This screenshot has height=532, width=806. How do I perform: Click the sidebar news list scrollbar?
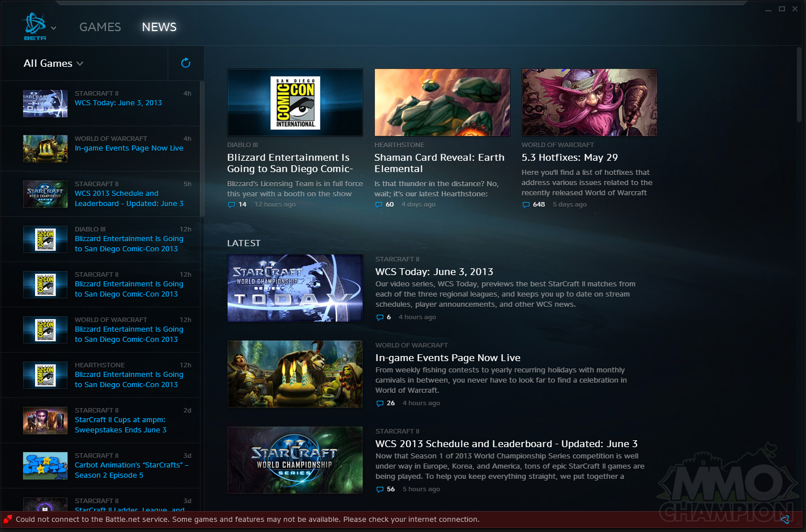(202, 148)
